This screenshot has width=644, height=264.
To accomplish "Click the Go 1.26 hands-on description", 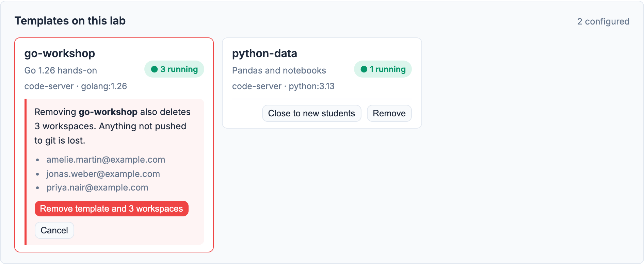I will (61, 70).
